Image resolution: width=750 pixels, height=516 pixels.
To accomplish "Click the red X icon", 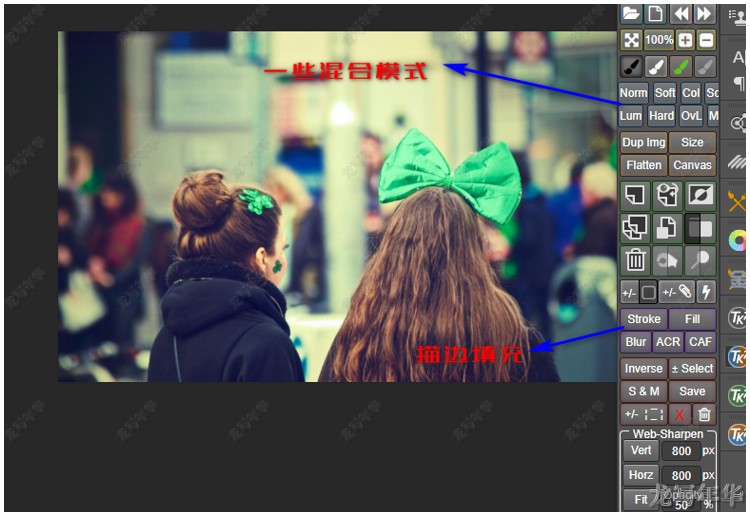I will 680,414.
